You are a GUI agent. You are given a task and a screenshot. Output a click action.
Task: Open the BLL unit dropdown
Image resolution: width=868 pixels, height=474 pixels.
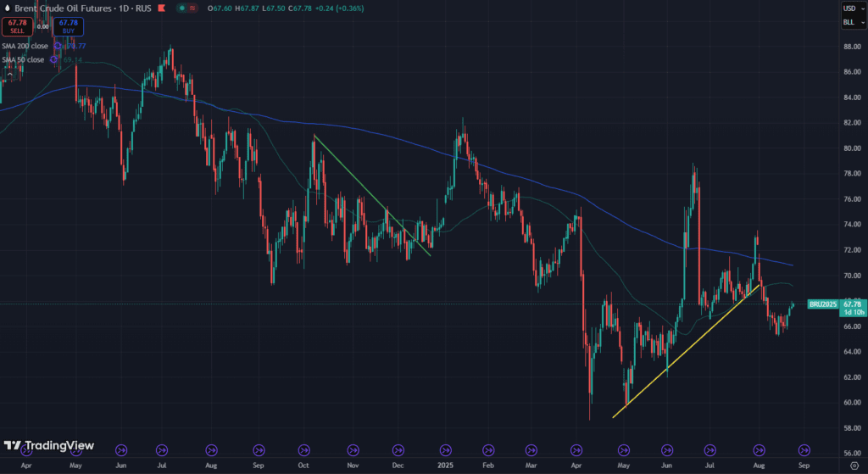(x=849, y=22)
